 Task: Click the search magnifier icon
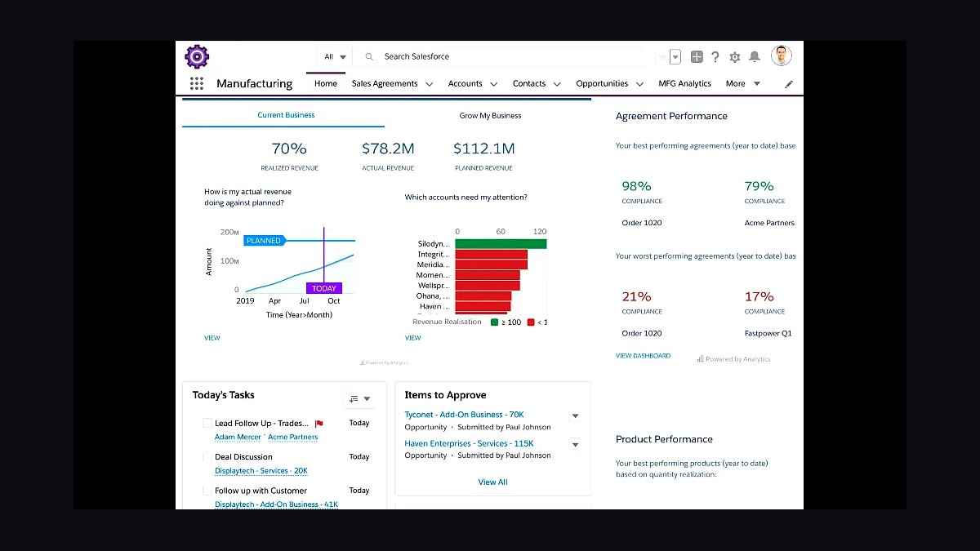tap(369, 56)
